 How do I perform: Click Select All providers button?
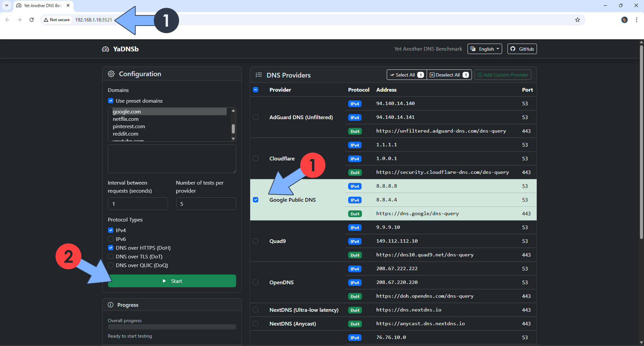click(407, 75)
